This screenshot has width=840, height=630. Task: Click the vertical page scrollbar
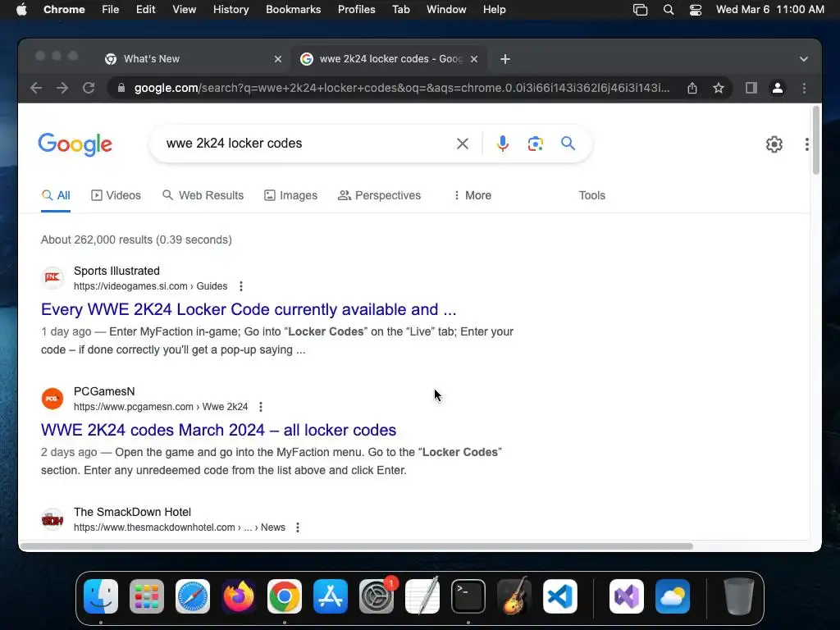(x=816, y=140)
